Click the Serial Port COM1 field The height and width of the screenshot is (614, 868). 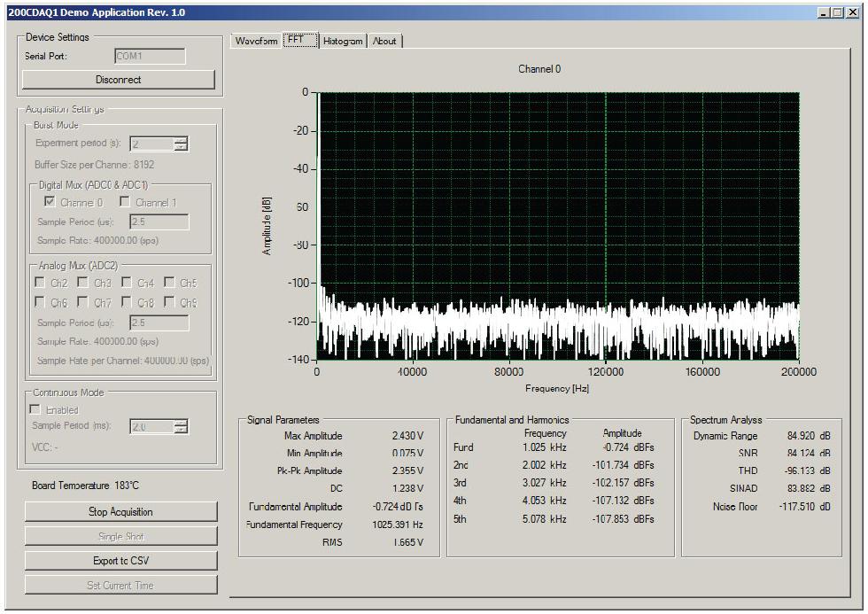point(150,57)
